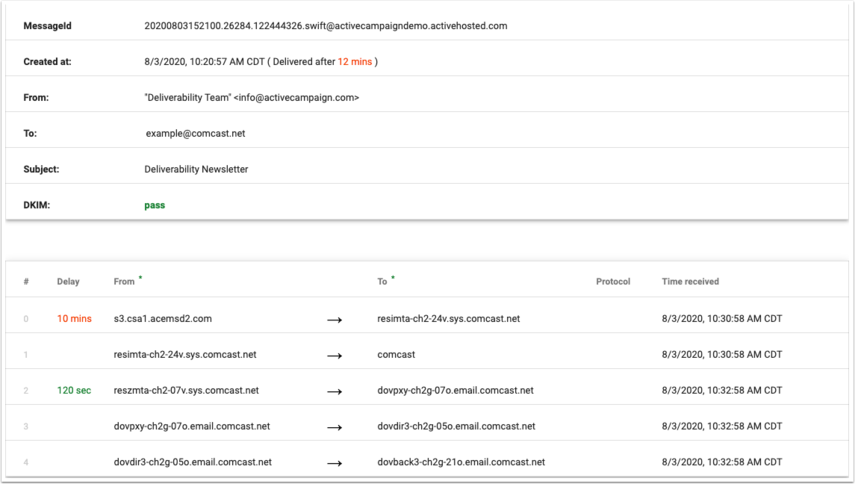Select the green DKIM pass status
This screenshot has width=855, height=484.
[154, 205]
